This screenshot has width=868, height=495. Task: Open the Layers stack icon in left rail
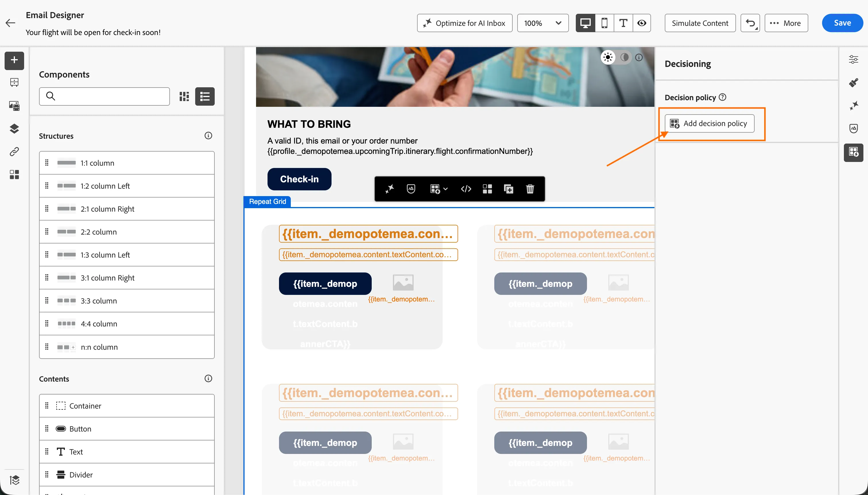point(14,129)
